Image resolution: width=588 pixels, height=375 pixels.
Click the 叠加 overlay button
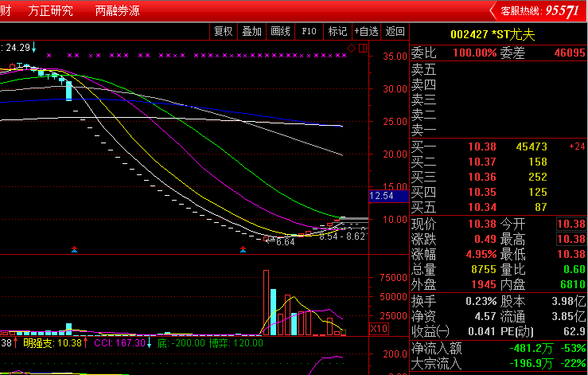pos(251,31)
